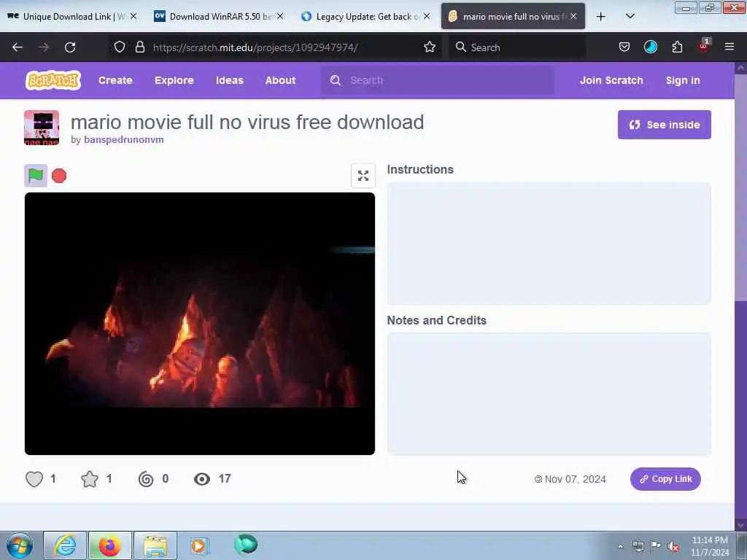The width and height of the screenshot is (747, 560).
Task: Enter fullscreen mode for the project player
Action: tap(363, 176)
